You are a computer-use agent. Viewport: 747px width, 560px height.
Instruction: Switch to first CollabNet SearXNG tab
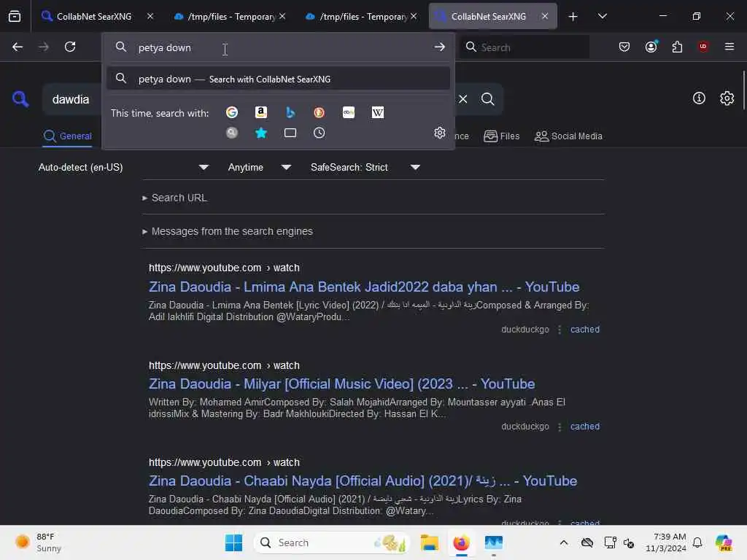pyautogui.click(x=94, y=16)
